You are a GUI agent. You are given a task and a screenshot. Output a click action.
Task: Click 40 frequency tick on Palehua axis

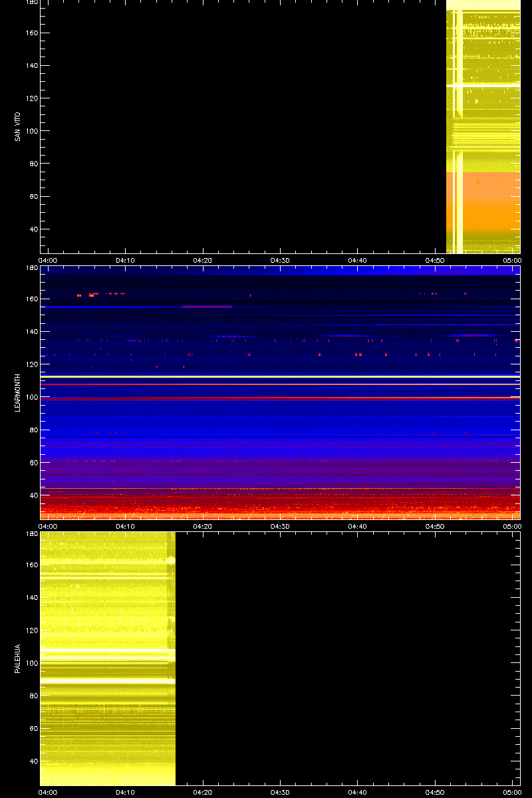33,761
